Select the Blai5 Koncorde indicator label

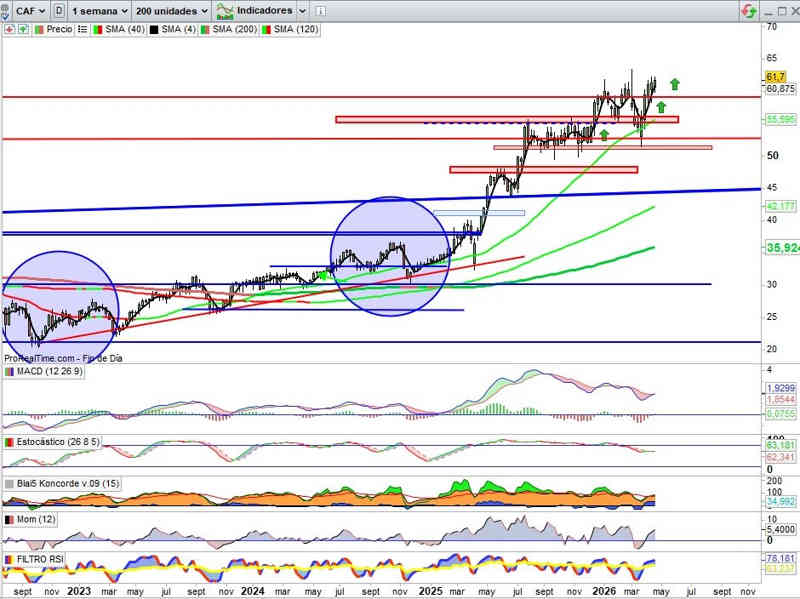click(x=60, y=483)
